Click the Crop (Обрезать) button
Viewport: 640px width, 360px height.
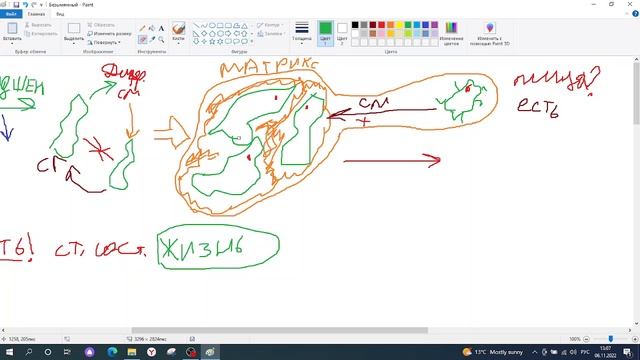(101, 25)
